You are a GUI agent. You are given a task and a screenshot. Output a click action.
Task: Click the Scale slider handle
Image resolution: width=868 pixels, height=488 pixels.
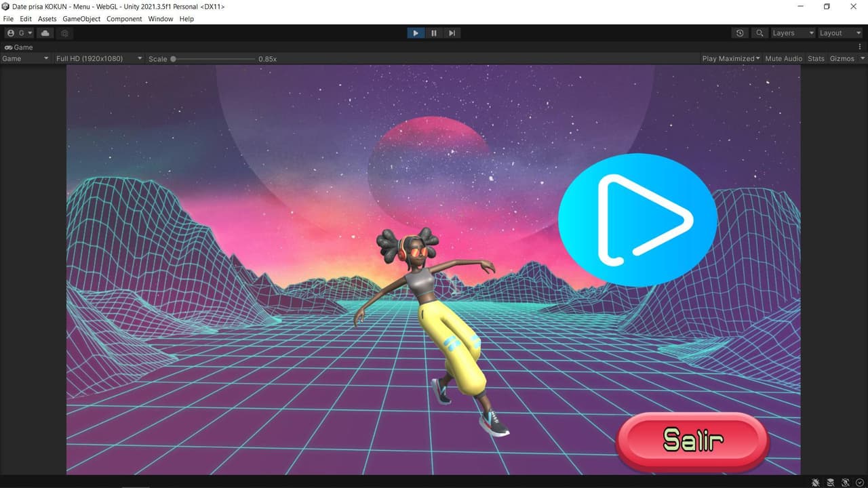coord(174,59)
